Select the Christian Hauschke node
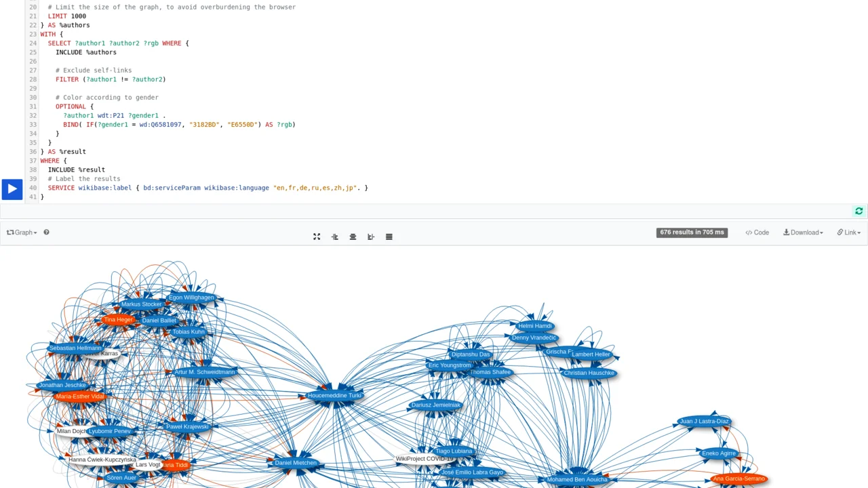The height and width of the screenshot is (488, 868). (589, 373)
